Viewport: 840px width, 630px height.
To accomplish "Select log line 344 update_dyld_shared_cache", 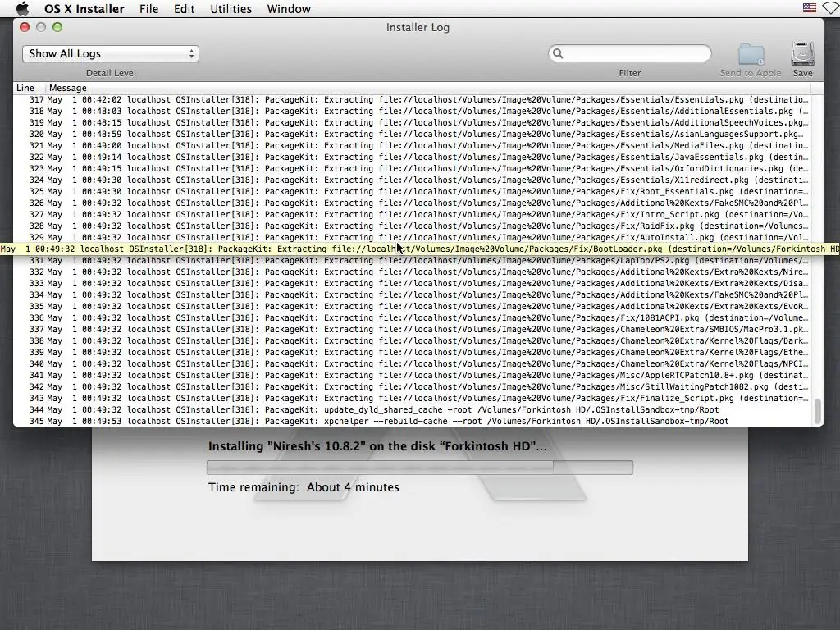I will (x=412, y=410).
